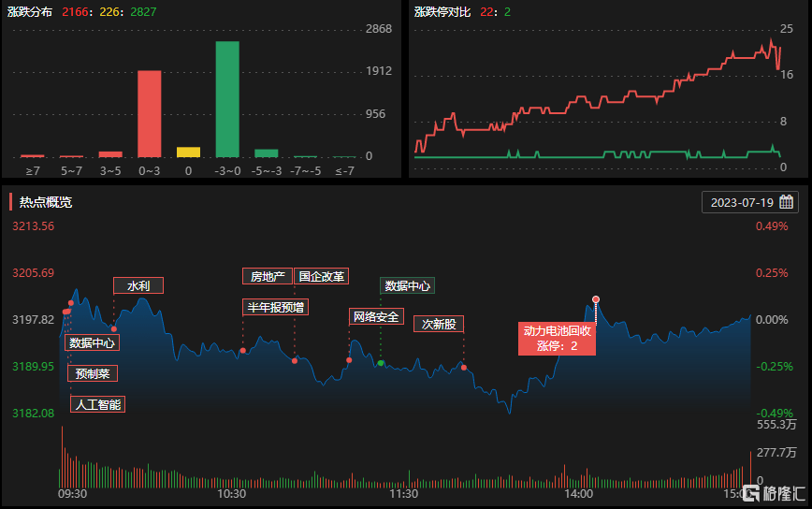This screenshot has height=509, width=812.
Task: Click the white-circled peak marker on price line
Action: pos(596,299)
